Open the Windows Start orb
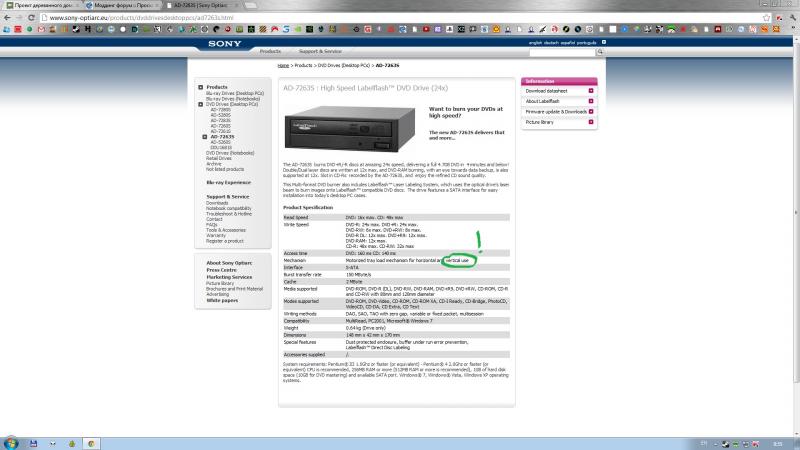800x450 pixels. coord(11,443)
